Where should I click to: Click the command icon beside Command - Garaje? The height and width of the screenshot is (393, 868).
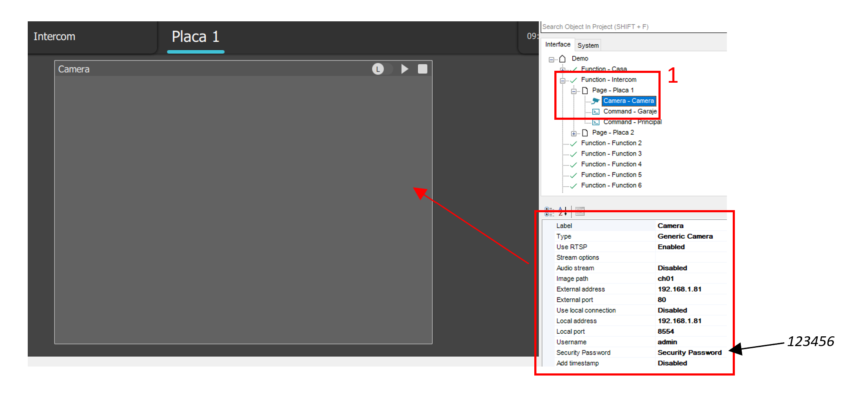(x=596, y=112)
